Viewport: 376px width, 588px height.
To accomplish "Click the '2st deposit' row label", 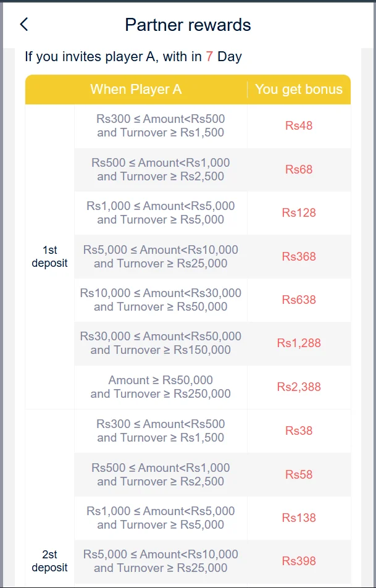I will pyautogui.click(x=49, y=561).
